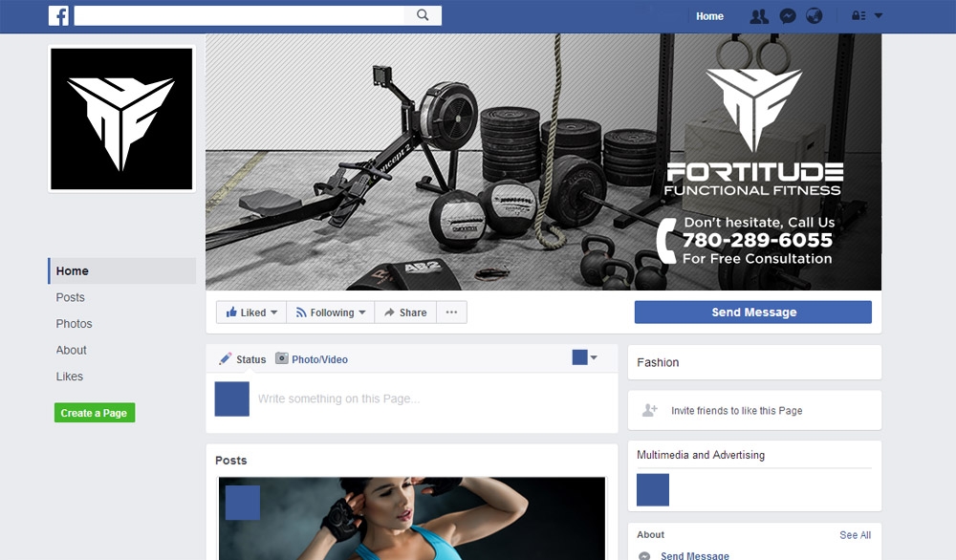Open the privacy shortcuts lock icon

858,15
